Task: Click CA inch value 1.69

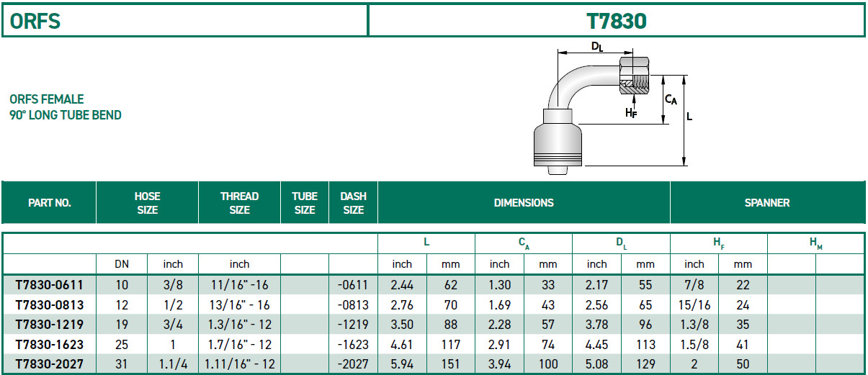Action: click(x=499, y=305)
